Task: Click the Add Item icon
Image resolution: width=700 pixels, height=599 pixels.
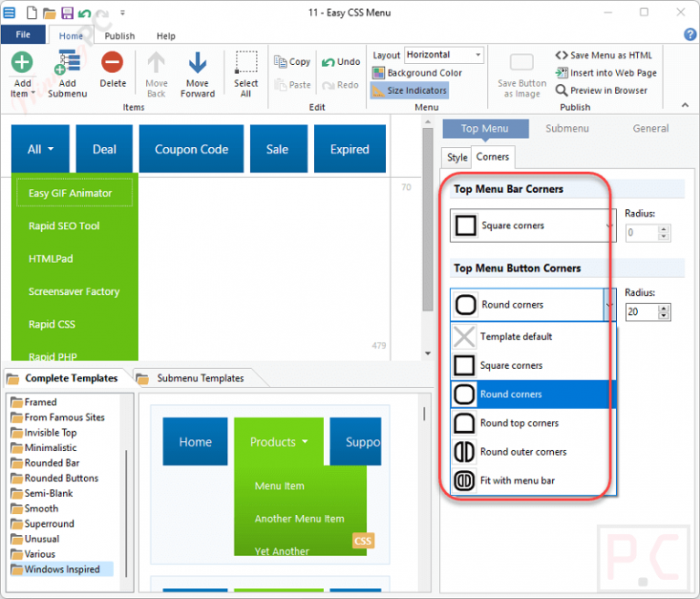Action: tap(22, 62)
